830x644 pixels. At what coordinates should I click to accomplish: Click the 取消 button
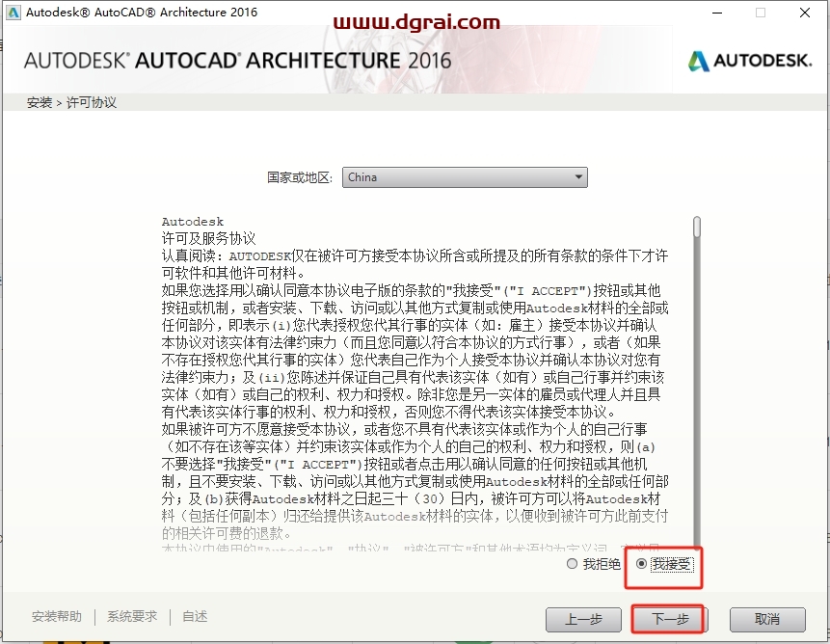click(767, 619)
